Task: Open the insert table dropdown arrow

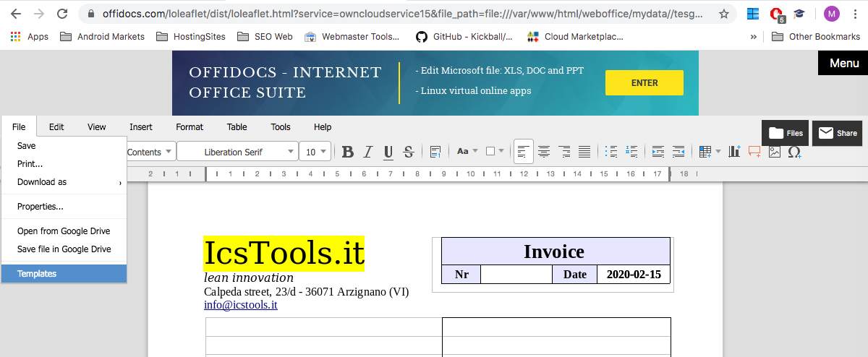Action: (718, 152)
